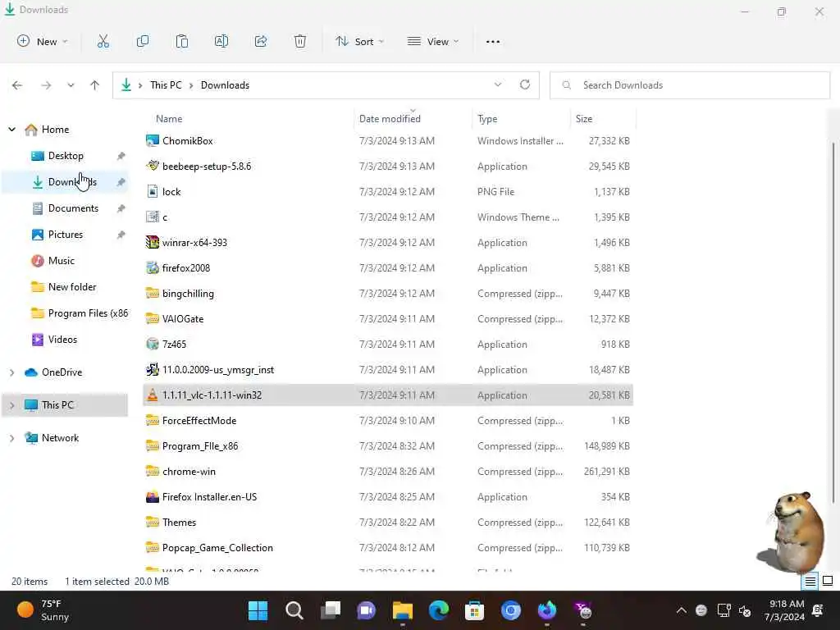Select Music in the navigation pane
The height and width of the screenshot is (630, 840).
(61, 260)
